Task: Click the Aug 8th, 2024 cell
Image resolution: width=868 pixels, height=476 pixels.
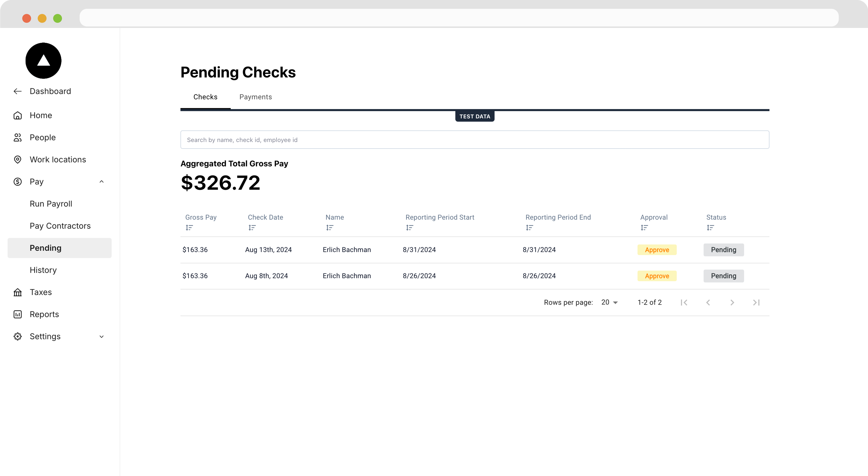Action: click(266, 276)
